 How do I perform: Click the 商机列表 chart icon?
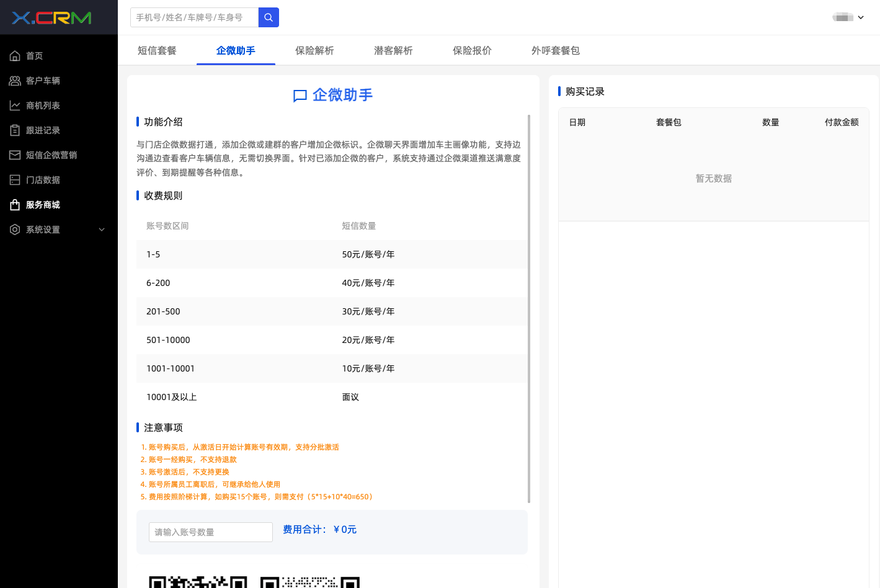click(15, 105)
